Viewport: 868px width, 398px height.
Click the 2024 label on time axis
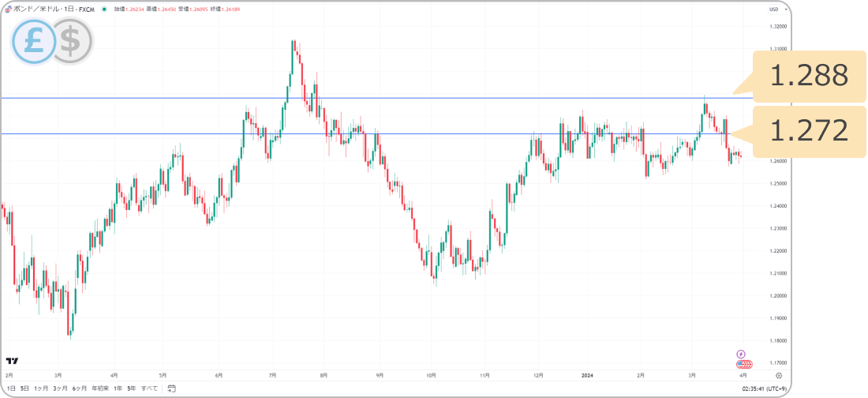pyautogui.click(x=587, y=375)
